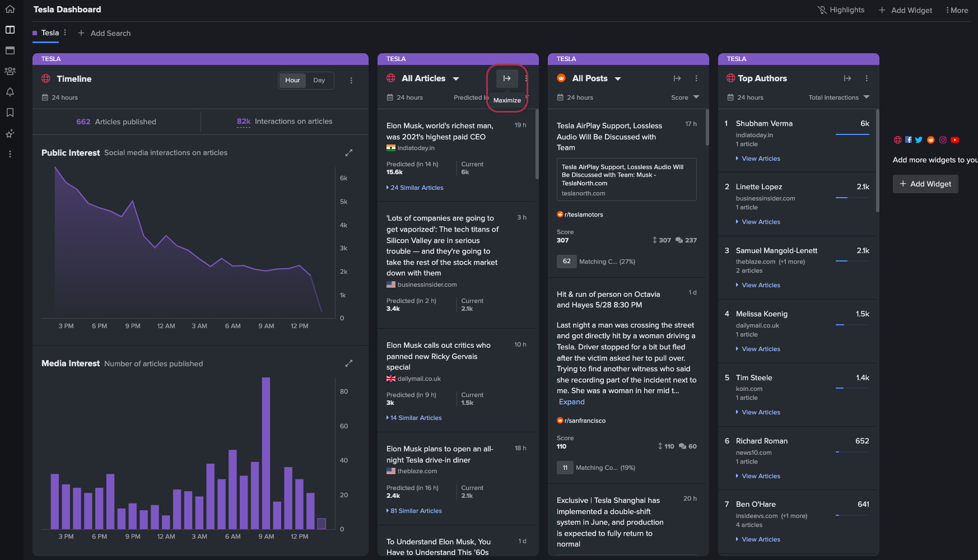Image resolution: width=978 pixels, height=560 pixels.
Task: Click the All Articles list scrollbar
Action: pyautogui.click(x=537, y=144)
